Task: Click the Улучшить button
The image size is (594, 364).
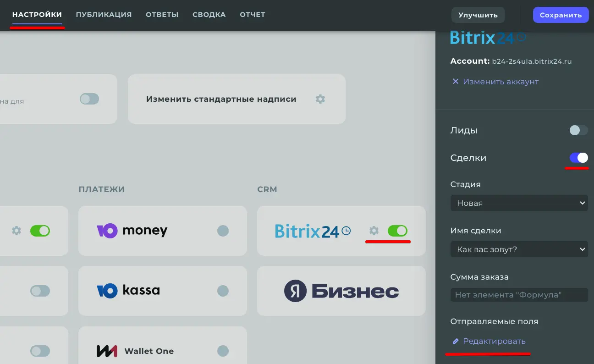Action: click(478, 15)
